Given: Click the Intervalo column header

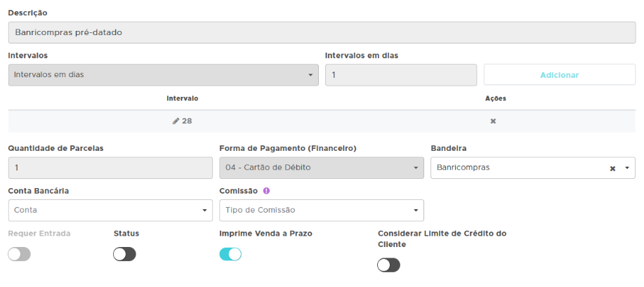Looking at the screenshot, I should click(183, 98).
